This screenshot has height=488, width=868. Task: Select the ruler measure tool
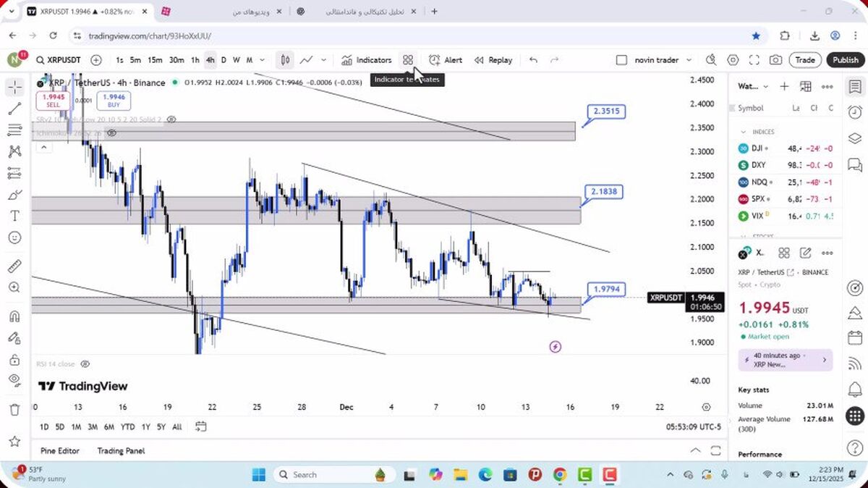click(x=14, y=266)
